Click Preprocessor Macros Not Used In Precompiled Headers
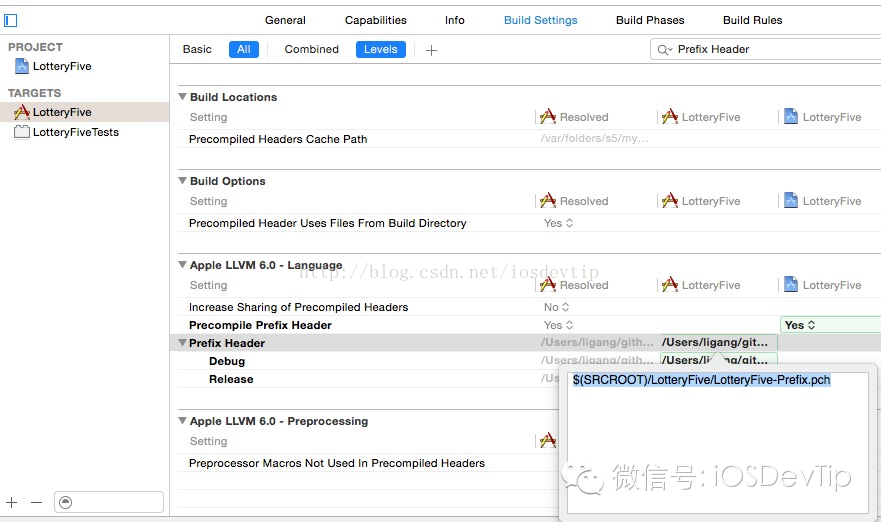The image size is (881, 522). pyautogui.click(x=337, y=464)
